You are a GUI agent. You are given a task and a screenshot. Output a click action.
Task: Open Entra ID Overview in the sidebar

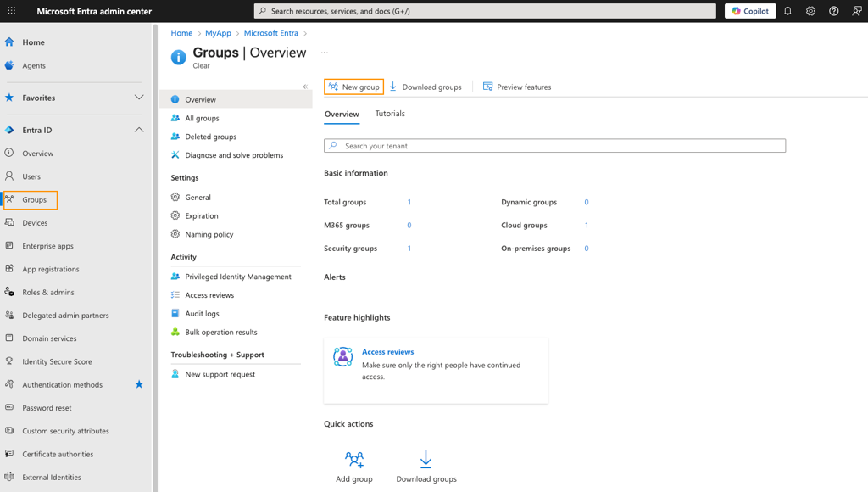(x=37, y=154)
